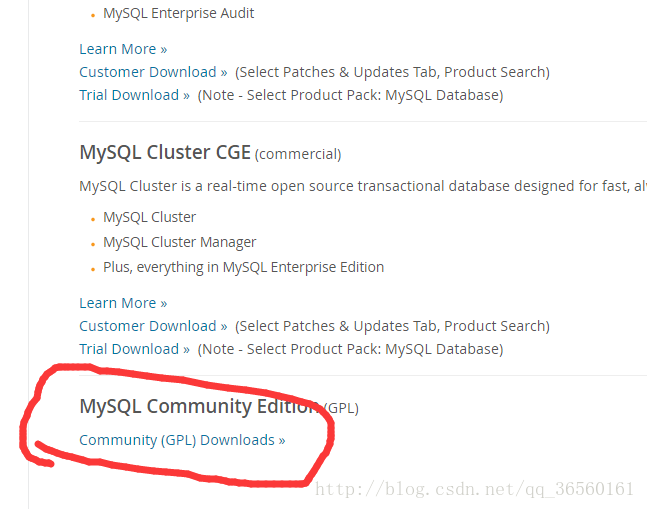The width and height of the screenshot is (647, 509).
Task: Click the "(GPL)" label beside Community Edition
Action: pyautogui.click(x=340, y=408)
